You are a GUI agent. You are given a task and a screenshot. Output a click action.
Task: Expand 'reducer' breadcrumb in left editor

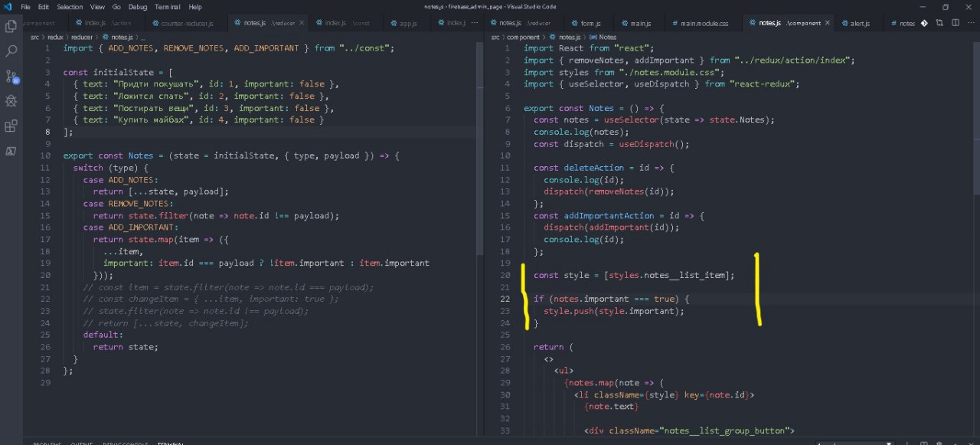(83, 37)
